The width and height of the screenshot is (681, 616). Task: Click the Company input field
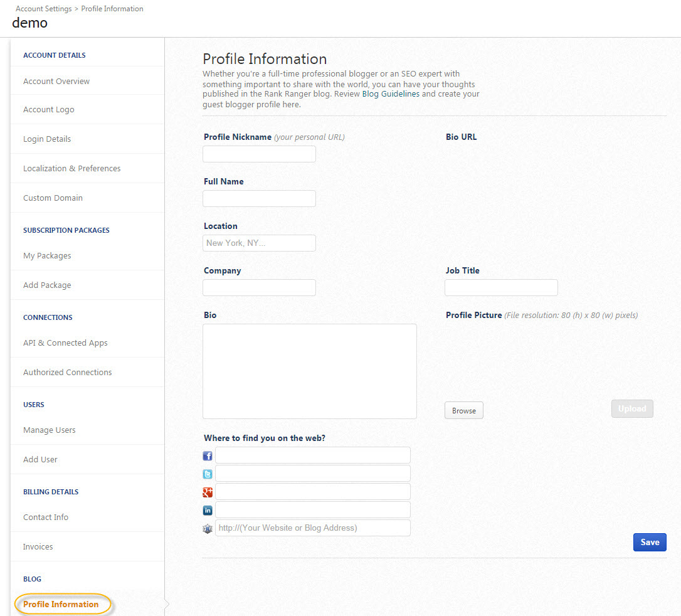[x=259, y=287]
